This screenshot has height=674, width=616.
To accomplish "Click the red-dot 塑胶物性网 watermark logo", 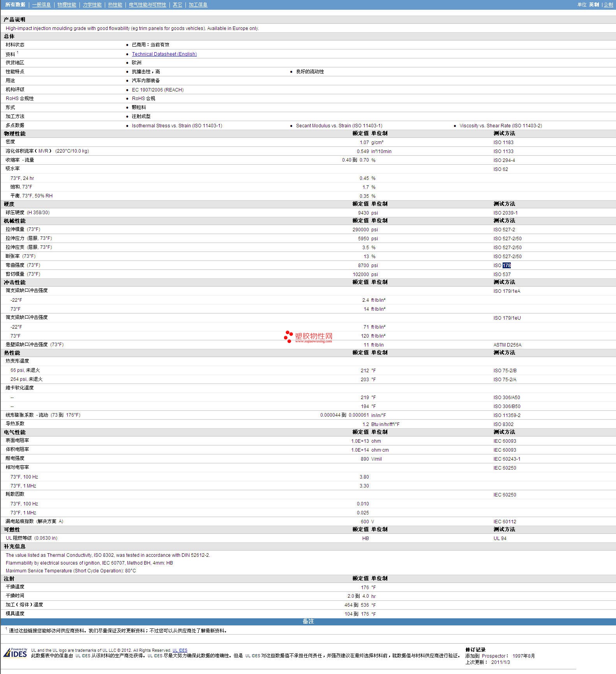I will [x=308, y=337].
